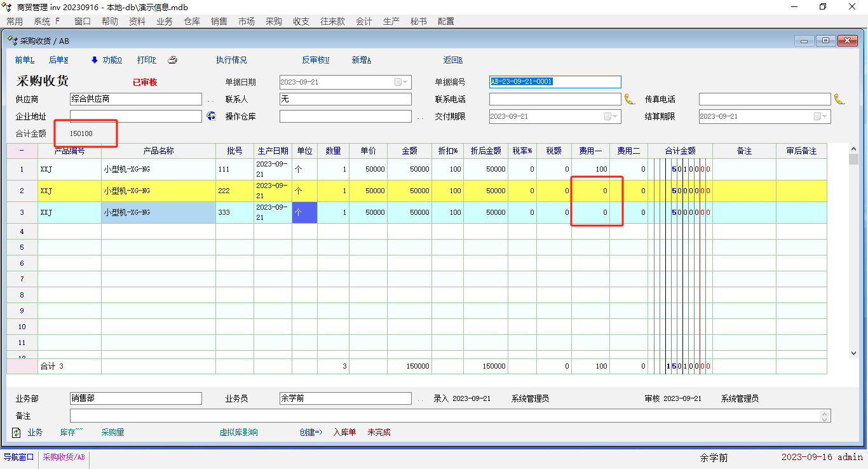Switch to the 导航窗口 tab
The height and width of the screenshot is (469, 868).
point(19,457)
